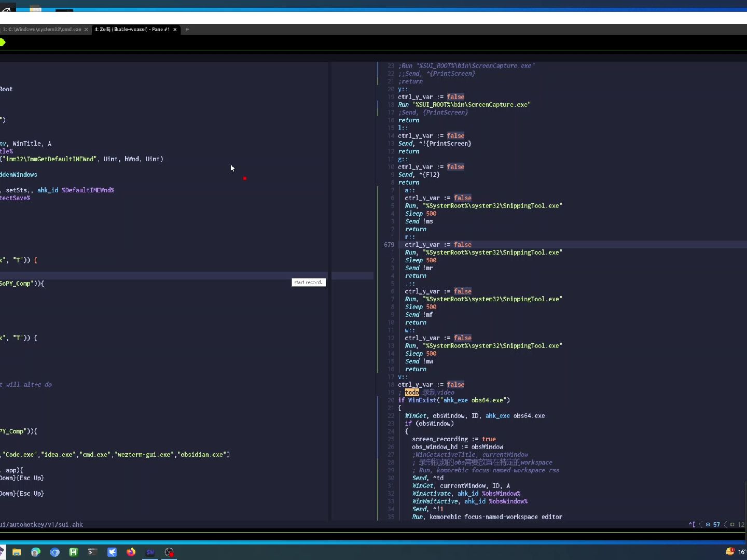This screenshot has width=747, height=560.
Task: Click the 'y::' hotkey label line
Action: [403, 89]
